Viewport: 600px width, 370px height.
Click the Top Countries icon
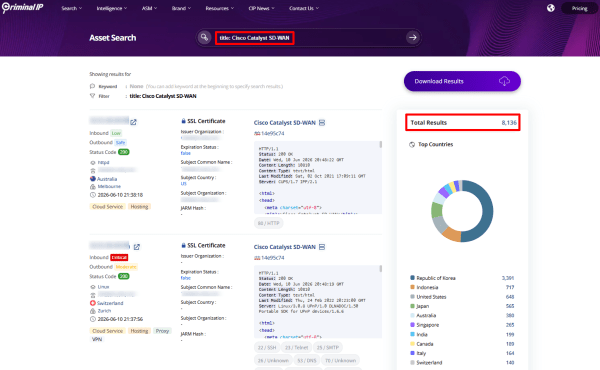[x=412, y=145]
